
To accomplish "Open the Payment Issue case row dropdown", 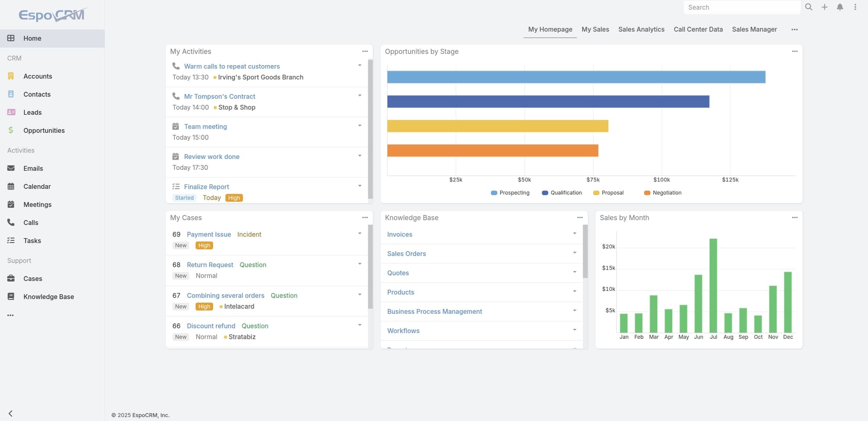I will pos(360,234).
